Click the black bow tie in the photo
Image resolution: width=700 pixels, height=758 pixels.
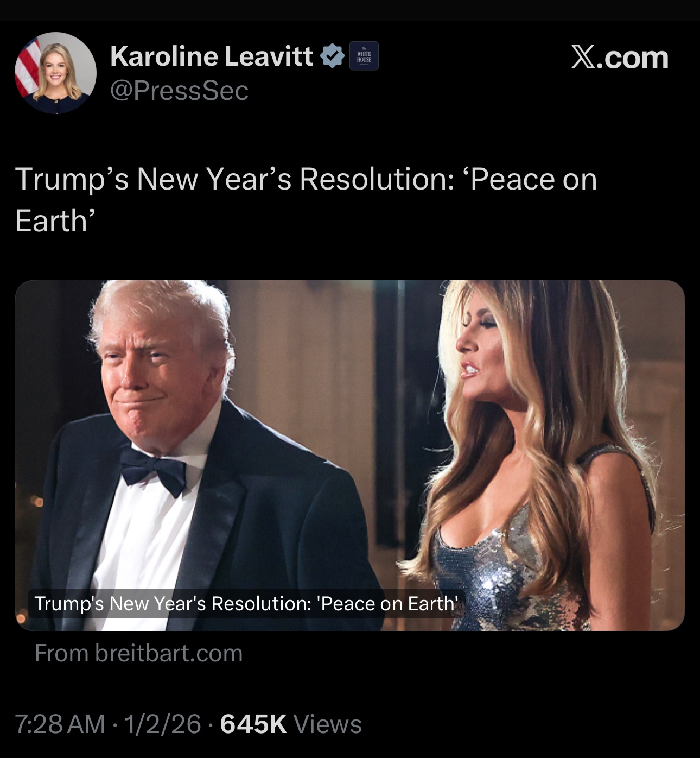pyautogui.click(x=153, y=471)
